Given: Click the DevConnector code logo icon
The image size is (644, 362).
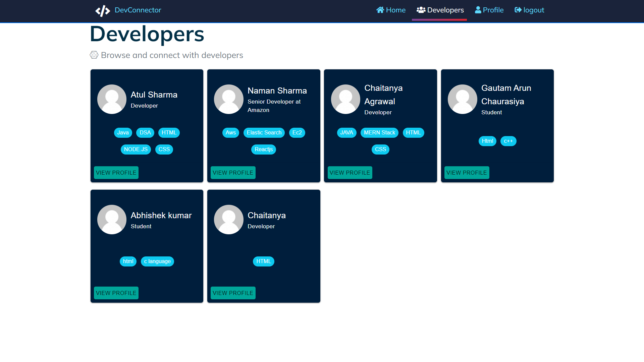Looking at the screenshot, I should click(x=103, y=11).
